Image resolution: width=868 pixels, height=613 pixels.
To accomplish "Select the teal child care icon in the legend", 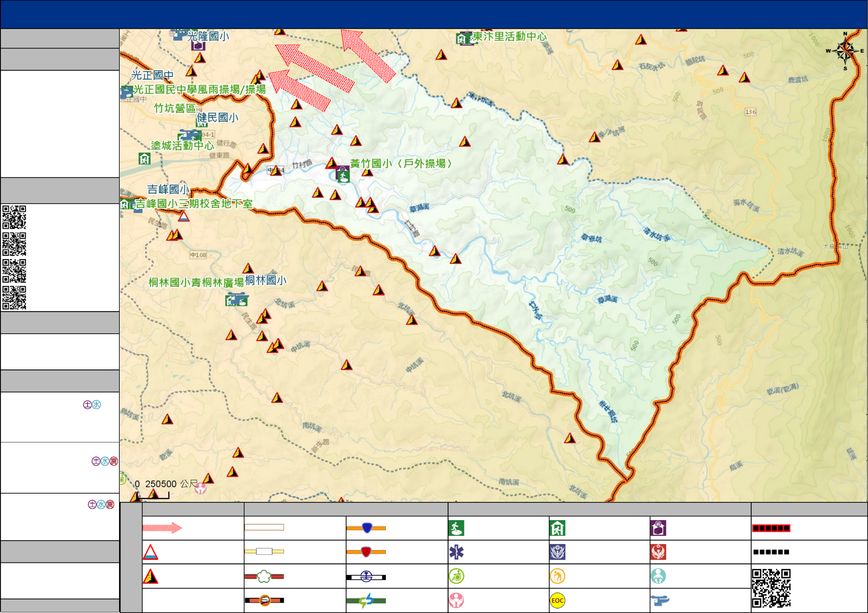I will pyautogui.click(x=658, y=576).
